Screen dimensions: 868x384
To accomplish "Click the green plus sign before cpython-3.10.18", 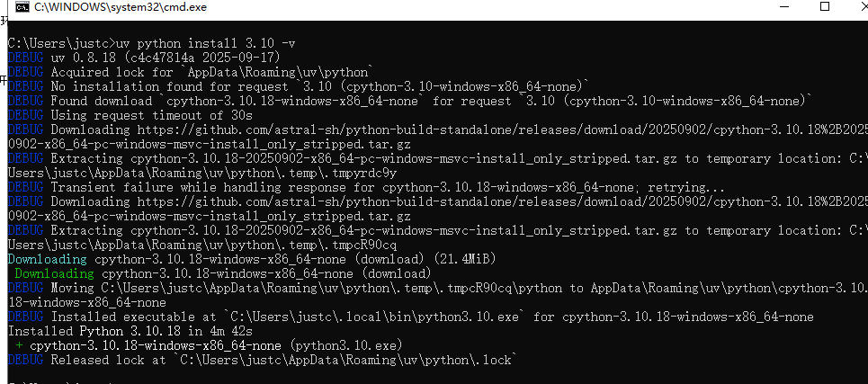I will click(x=19, y=345).
